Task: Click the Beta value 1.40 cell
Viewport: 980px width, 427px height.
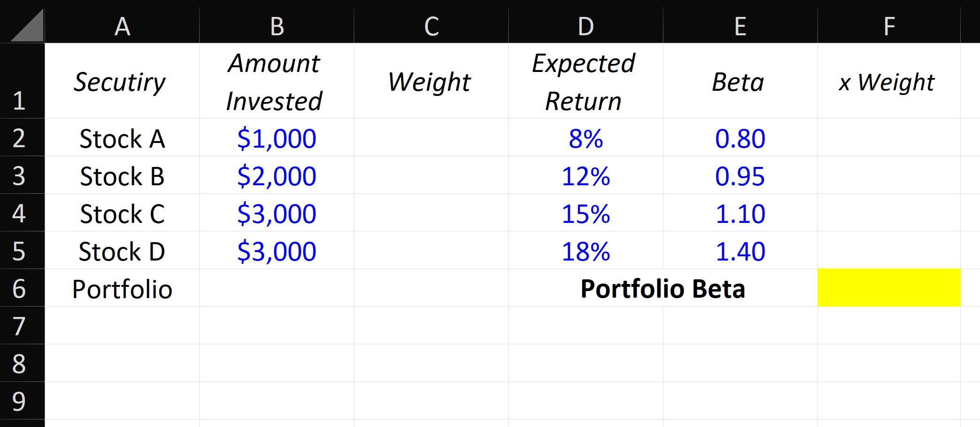Action: pyautogui.click(x=740, y=252)
